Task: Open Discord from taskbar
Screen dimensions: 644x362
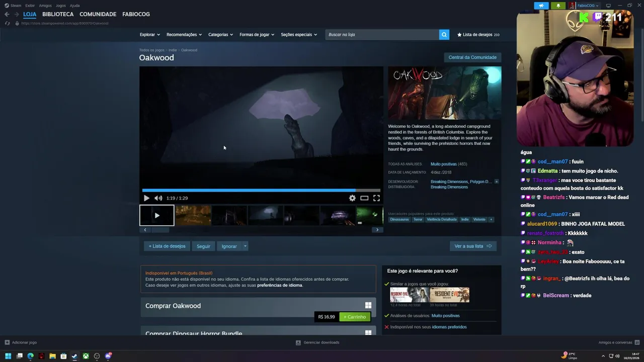Action: [x=108, y=356]
